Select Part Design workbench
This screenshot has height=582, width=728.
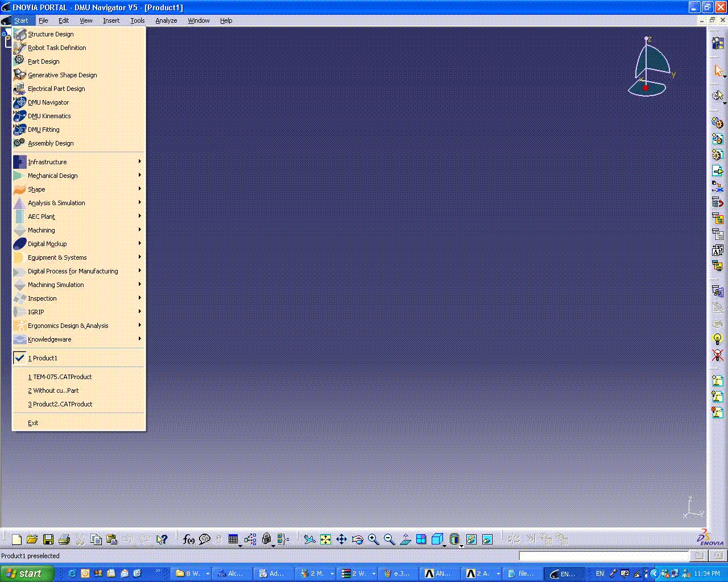tap(79, 61)
